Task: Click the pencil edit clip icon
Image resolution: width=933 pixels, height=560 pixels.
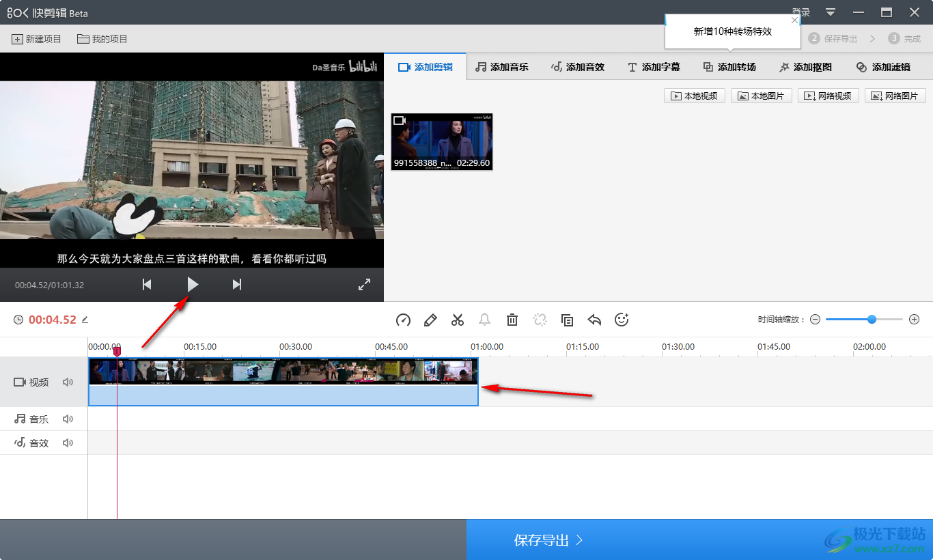Action: pos(430,320)
